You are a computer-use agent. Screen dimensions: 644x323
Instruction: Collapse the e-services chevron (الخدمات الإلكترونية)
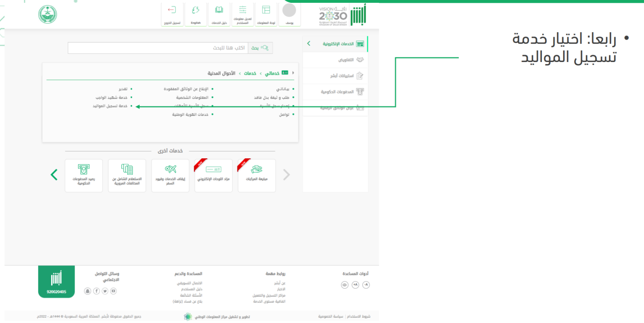click(x=309, y=43)
